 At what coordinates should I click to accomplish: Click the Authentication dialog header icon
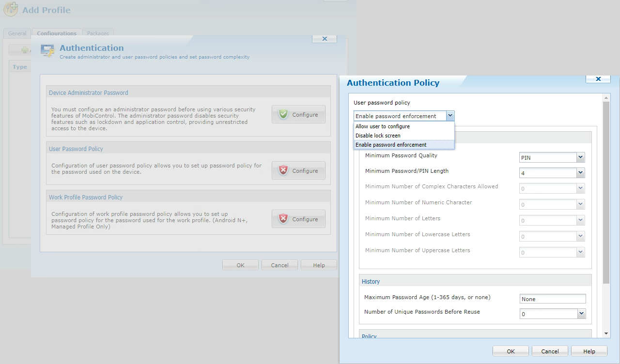[x=47, y=51]
